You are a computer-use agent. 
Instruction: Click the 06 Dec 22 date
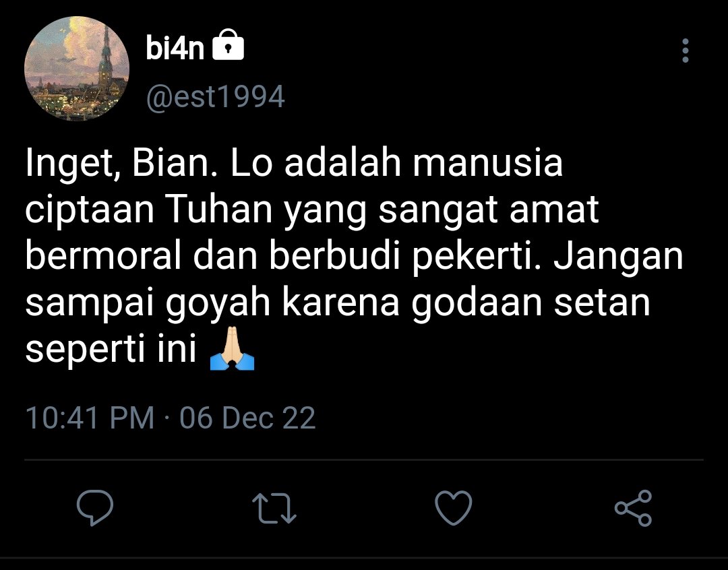247,418
